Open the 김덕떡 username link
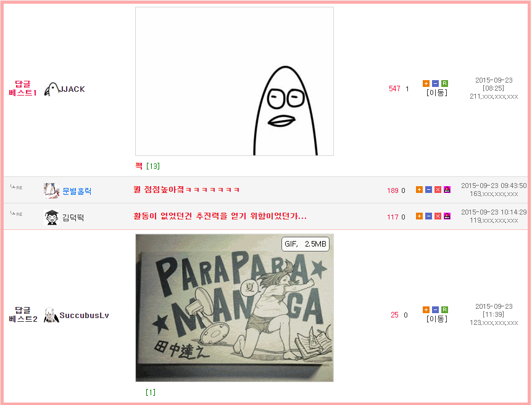Image resolution: width=532 pixels, height=405 pixels. 73,218
